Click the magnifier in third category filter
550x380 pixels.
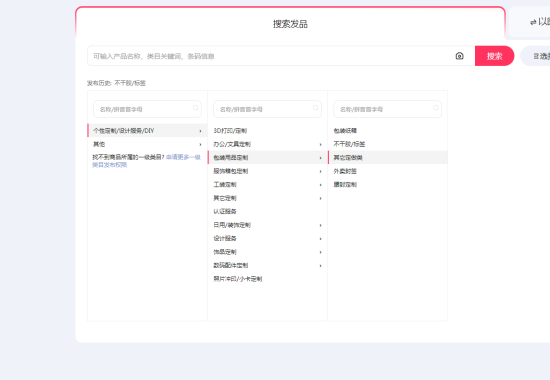point(435,108)
